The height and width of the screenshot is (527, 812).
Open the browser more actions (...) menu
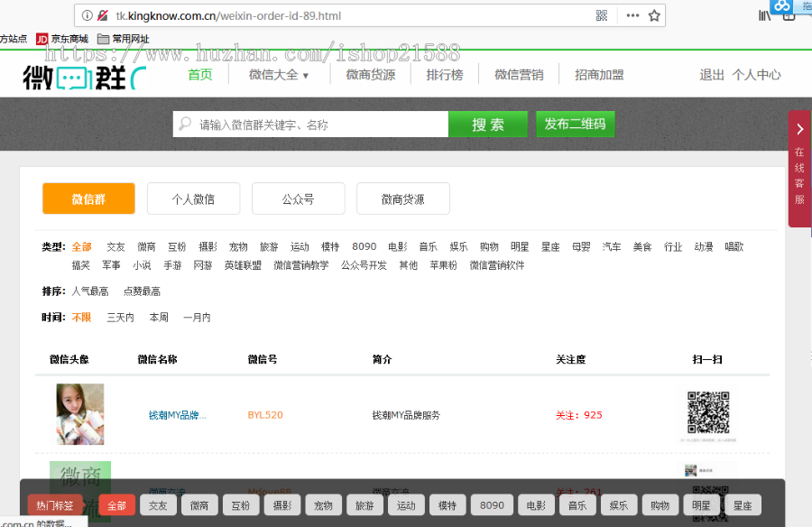click(632, 15)
